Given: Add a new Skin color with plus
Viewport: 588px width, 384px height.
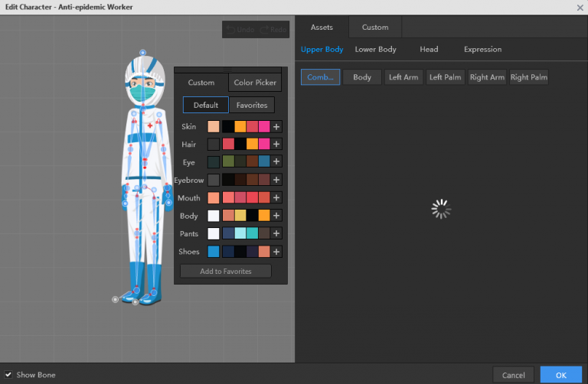Looking at the screenshot, I should pos(276,127).
